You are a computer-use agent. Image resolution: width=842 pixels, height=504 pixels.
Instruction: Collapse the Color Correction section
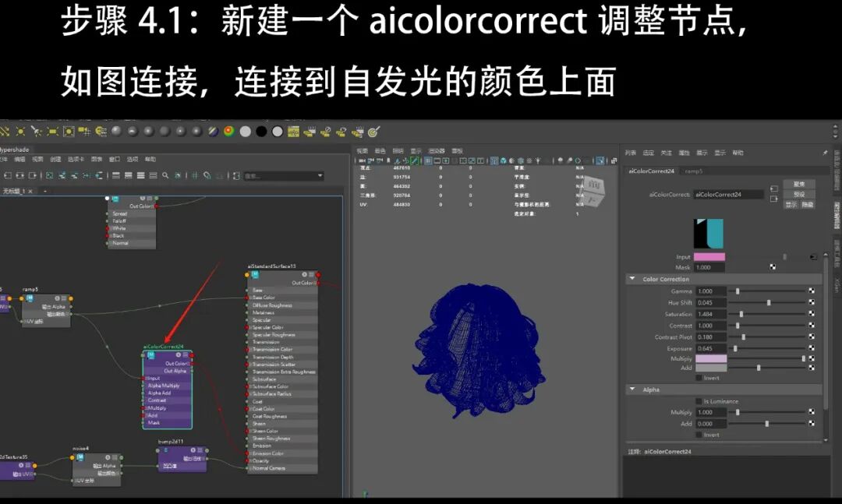tap(631, 279)
